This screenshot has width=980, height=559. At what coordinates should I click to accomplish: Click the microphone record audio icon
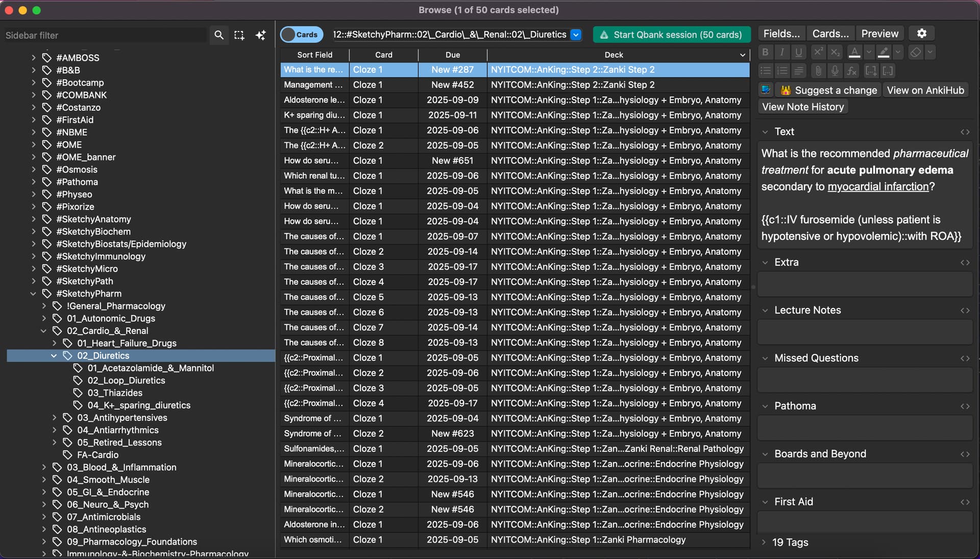(835, 71)
